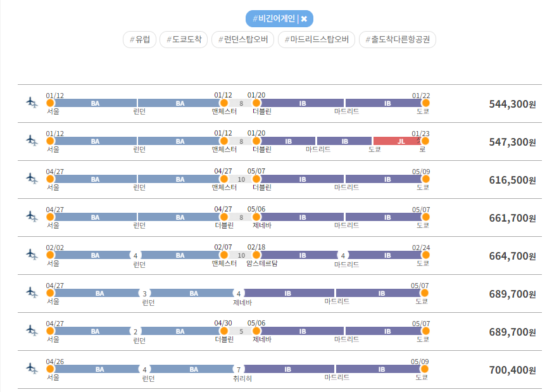
Task: Click 2-day London stopover badge in 04/30 row
Action: pyautogui.click(x=135, y=332)
